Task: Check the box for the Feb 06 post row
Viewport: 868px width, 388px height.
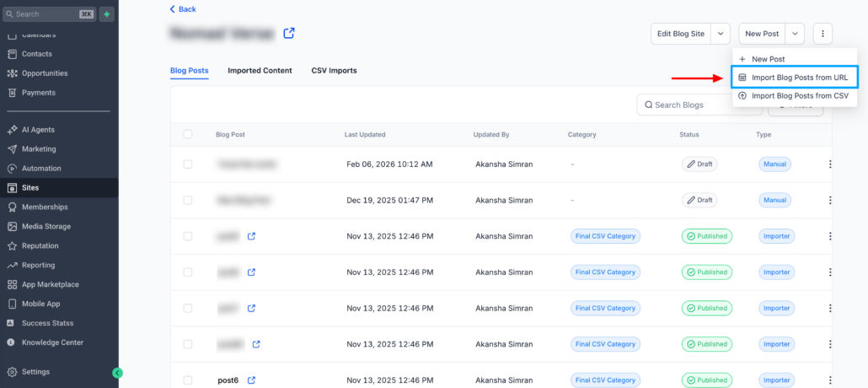Action: click(x=188, y=164)
